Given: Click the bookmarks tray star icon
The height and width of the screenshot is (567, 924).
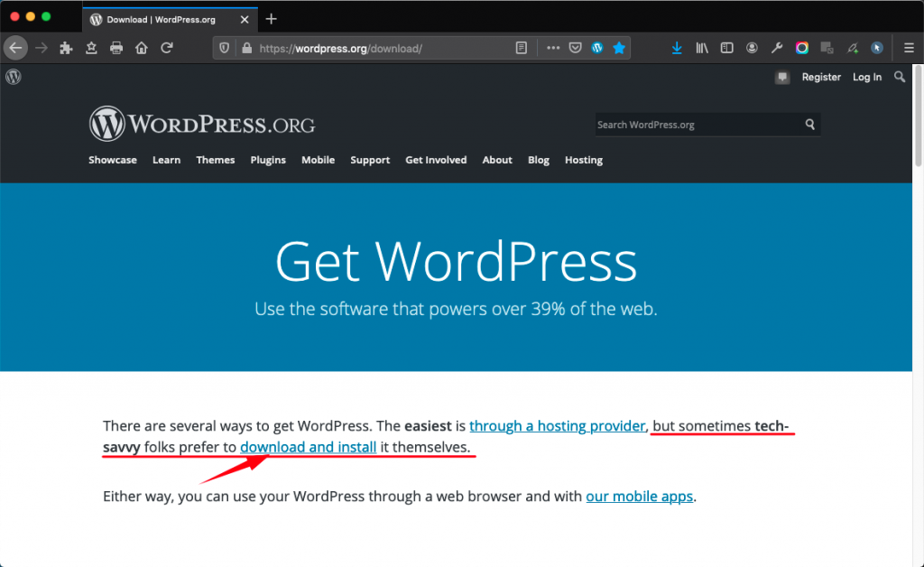Looking at the screenshot, I should 91,48.
